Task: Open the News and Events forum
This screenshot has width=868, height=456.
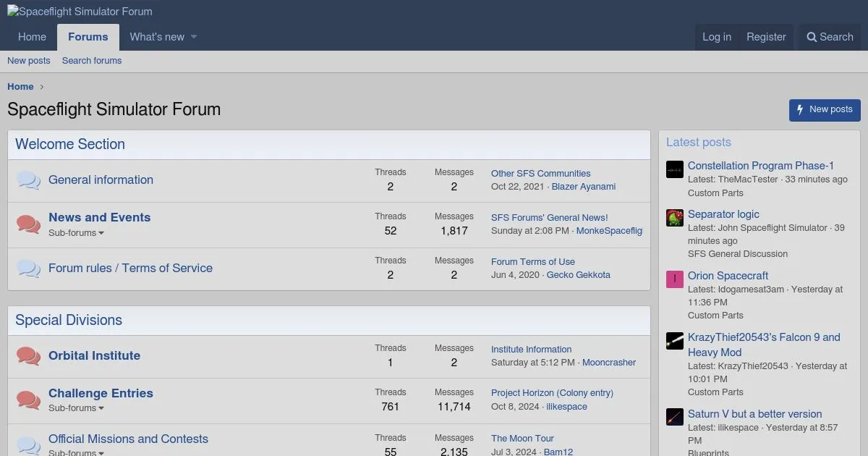Action: point(99,217)
